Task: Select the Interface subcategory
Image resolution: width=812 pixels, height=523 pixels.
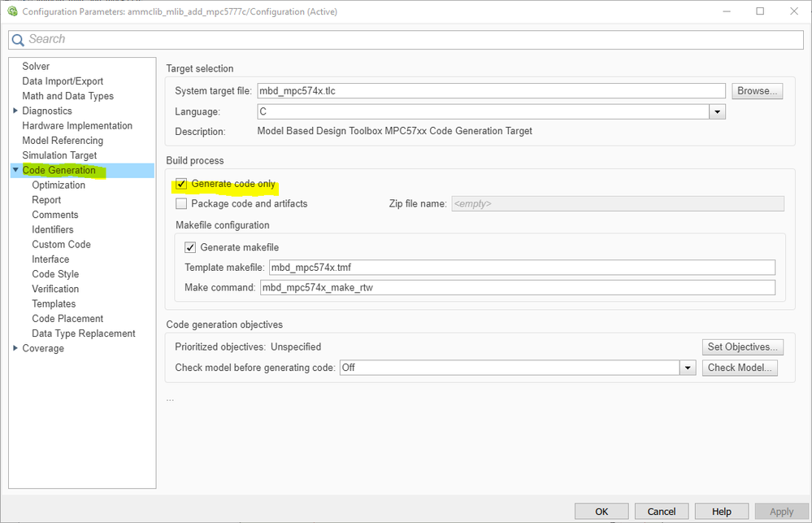Action: pos(50,259)
